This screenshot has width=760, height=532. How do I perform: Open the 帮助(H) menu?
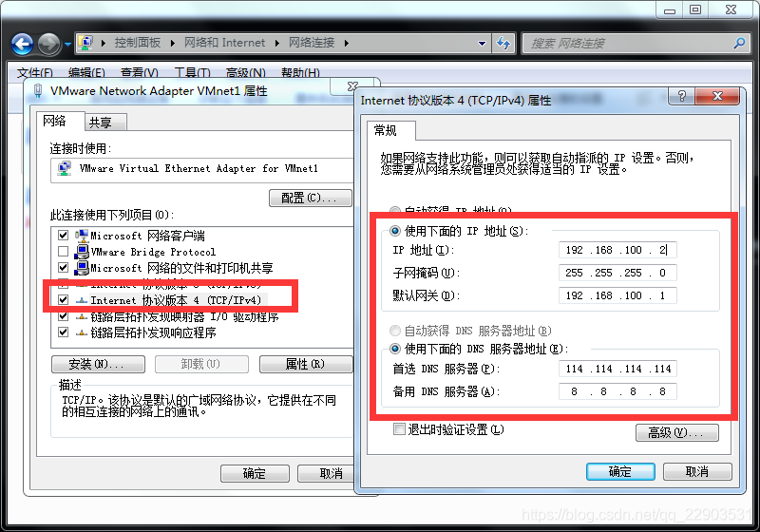pyautogui.click(x=300, y=73)
